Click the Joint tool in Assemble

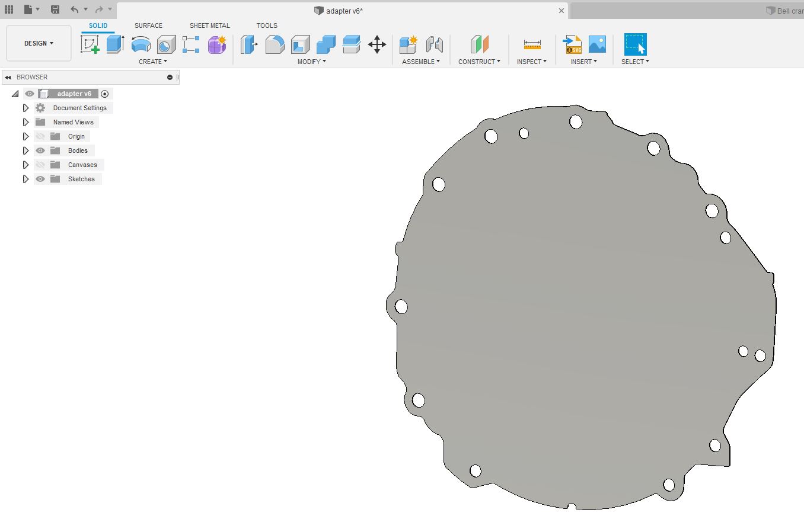434,44
